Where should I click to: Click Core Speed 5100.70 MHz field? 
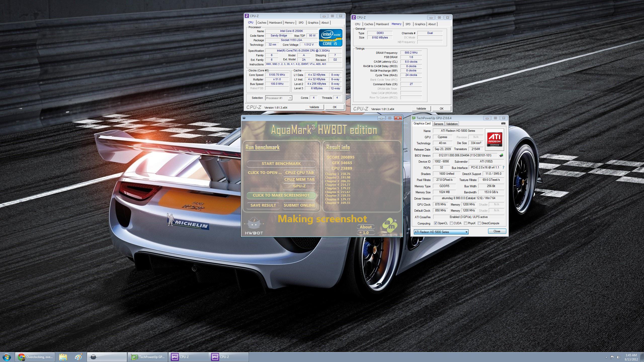(x=277, y=75)
